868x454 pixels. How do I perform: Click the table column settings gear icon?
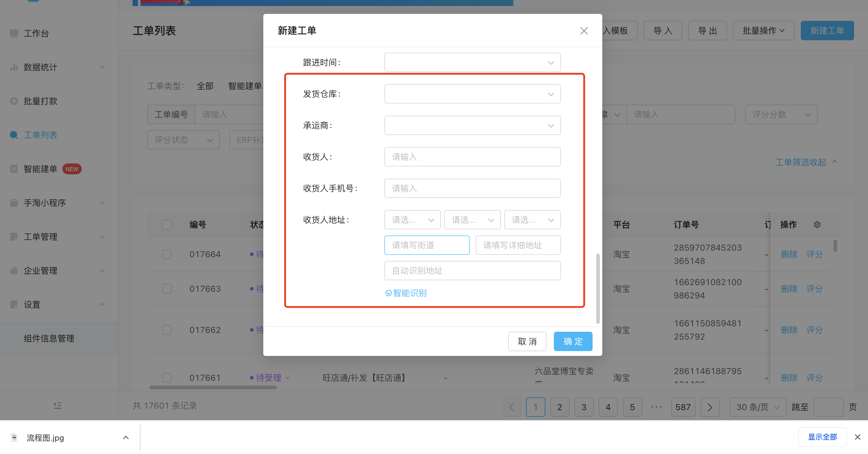pos(817,225)
